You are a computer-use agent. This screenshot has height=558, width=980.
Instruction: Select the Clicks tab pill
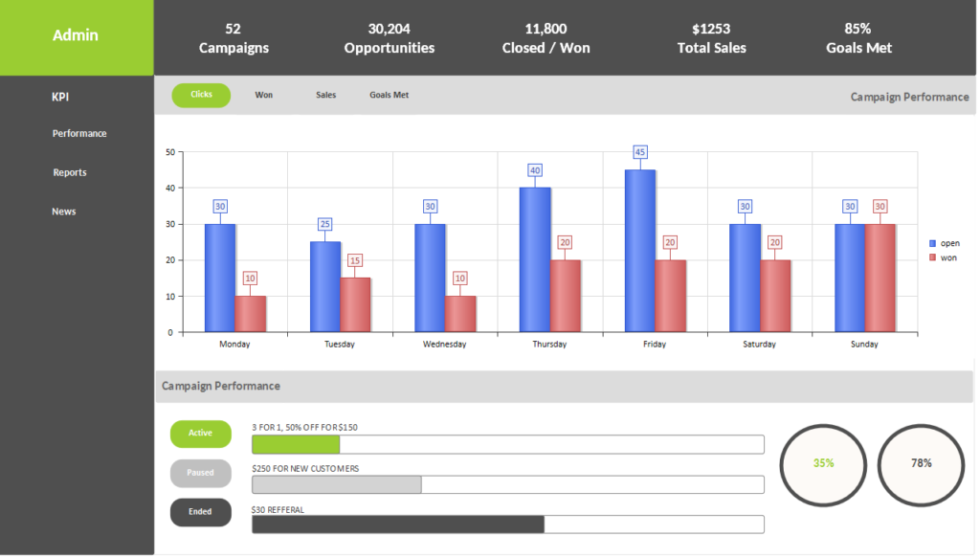201,95
